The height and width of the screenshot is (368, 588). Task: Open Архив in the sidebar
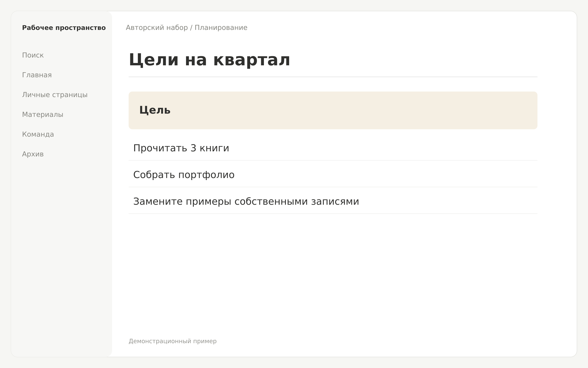33,154
